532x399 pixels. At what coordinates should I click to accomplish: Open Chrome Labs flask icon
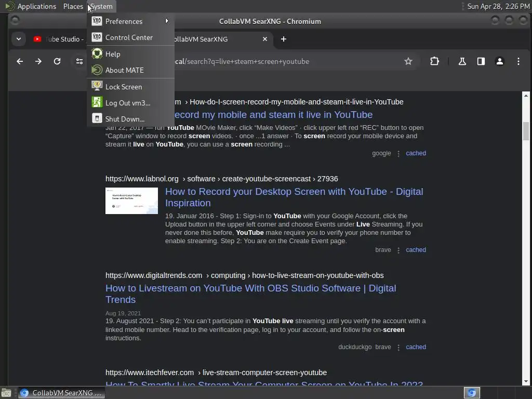[462, 61]
